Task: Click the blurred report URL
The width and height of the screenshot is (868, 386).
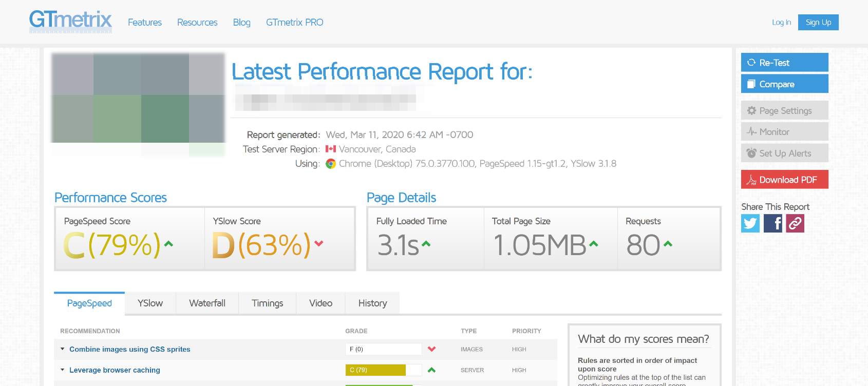Action: point(326,99)
